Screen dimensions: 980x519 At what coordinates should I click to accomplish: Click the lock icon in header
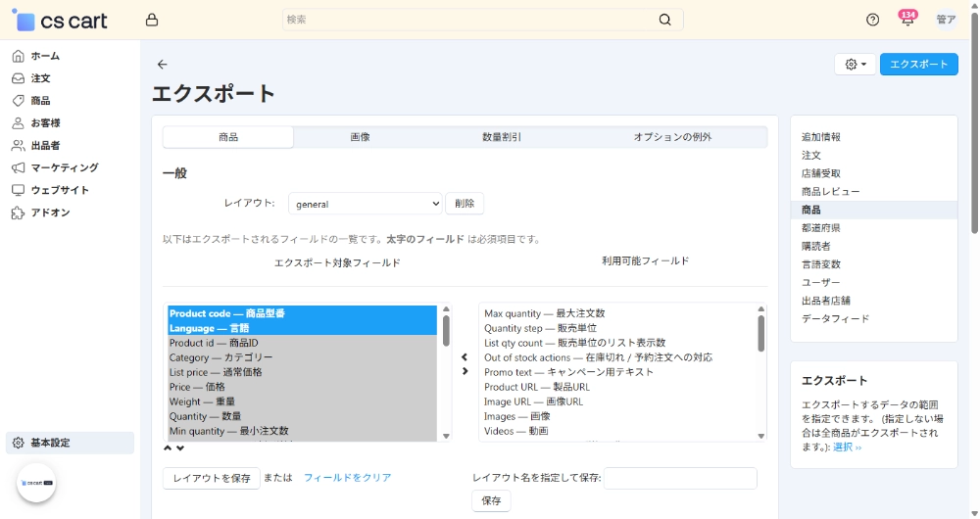(152, 20)
